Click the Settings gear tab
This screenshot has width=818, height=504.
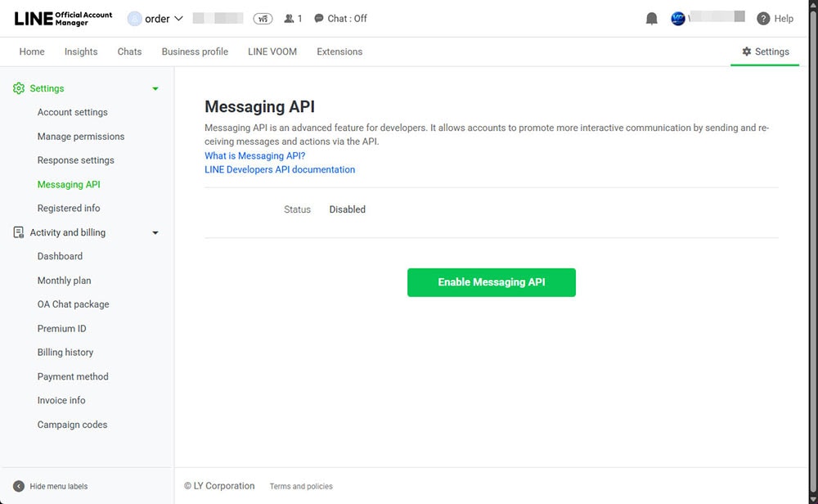(766, 52)
